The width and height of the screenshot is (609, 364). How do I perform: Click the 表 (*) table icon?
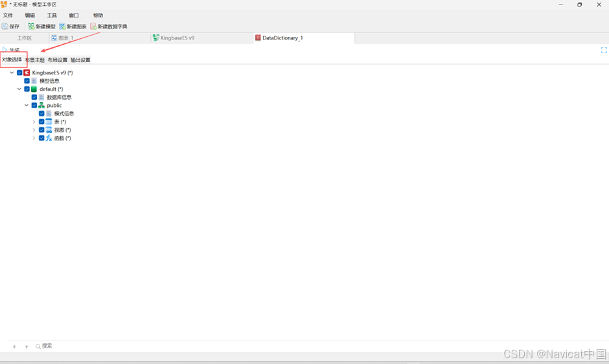[49, 122]
